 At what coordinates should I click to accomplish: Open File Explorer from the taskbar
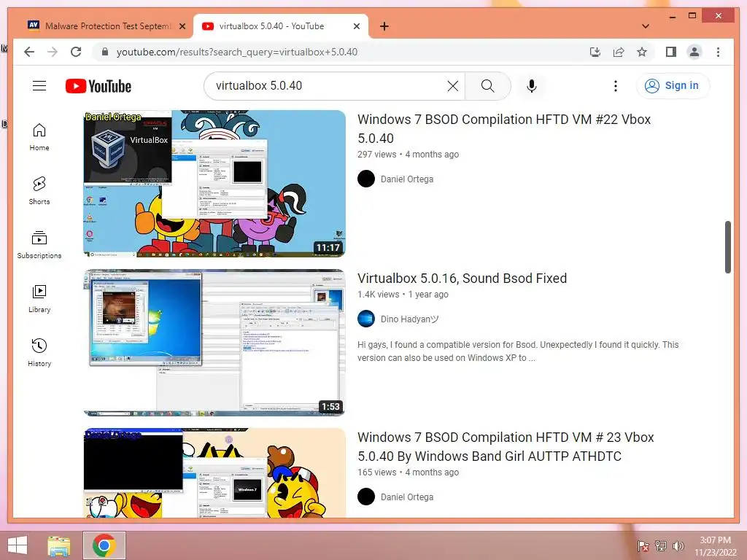tap(58, 545)
